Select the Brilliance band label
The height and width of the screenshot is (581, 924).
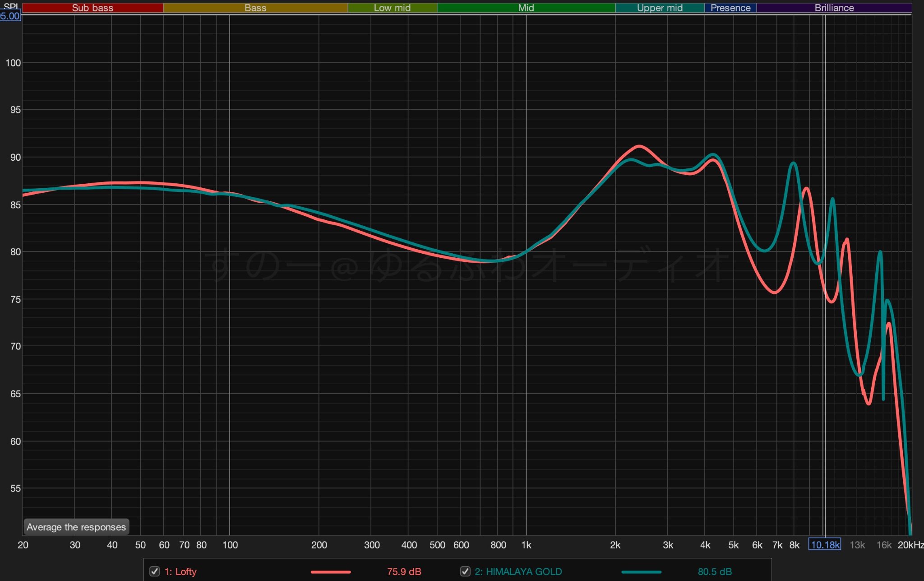pyautogui.click(x=834, y=8)
